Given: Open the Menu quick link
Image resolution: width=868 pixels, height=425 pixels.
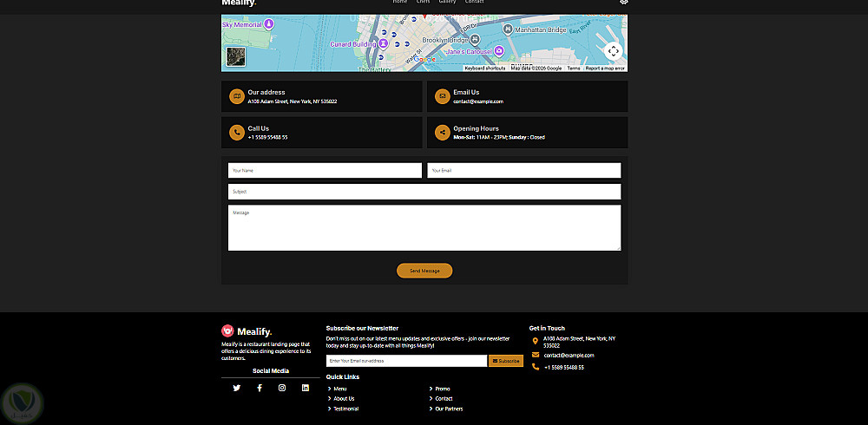Looking at the screenshot, I should (340, 389).
